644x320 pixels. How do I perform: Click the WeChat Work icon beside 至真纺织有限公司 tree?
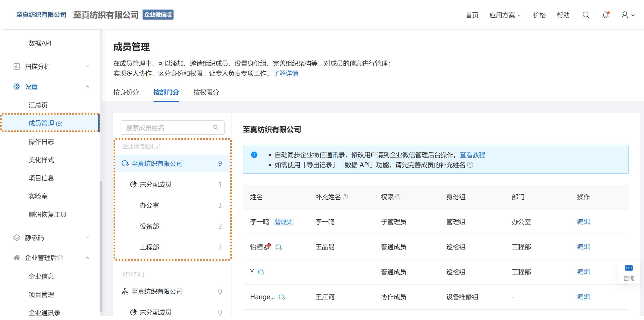[125, 163]
